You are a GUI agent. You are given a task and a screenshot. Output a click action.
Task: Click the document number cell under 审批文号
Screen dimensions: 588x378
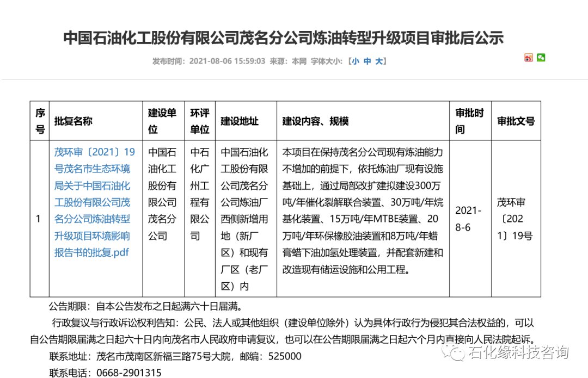click(x=516, y=219)
